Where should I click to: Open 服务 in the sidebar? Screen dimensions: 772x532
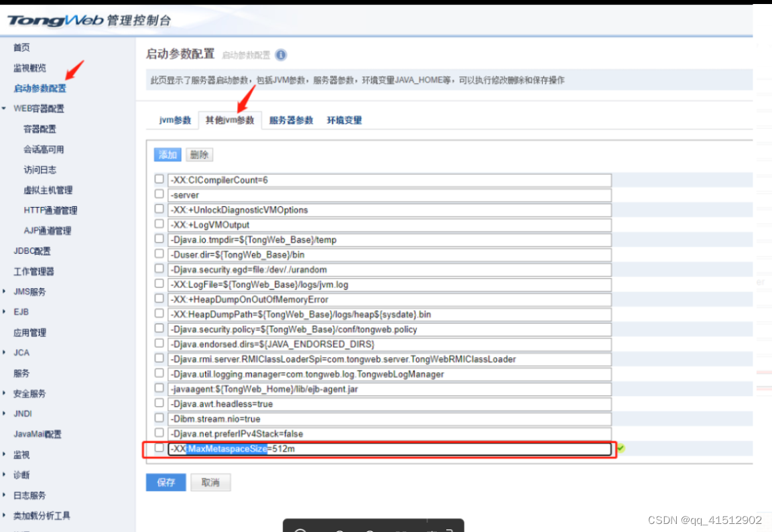(21, 373)
